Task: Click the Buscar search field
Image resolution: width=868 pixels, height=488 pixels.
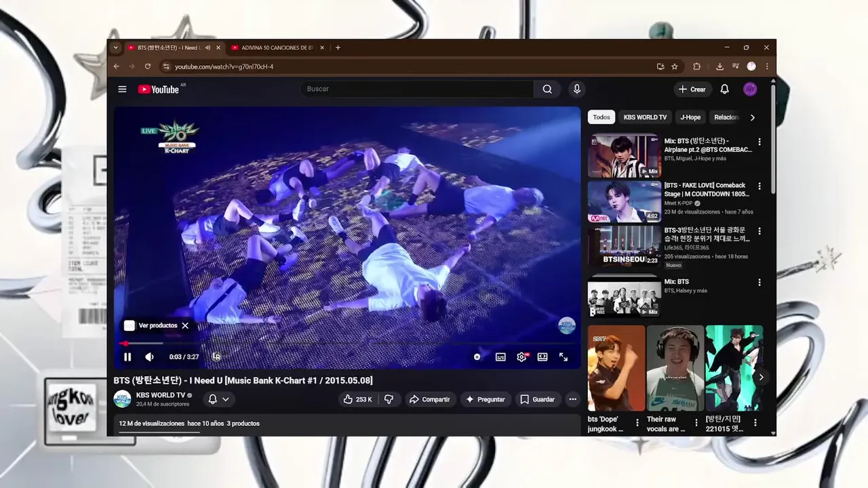Action: (417, 89)
